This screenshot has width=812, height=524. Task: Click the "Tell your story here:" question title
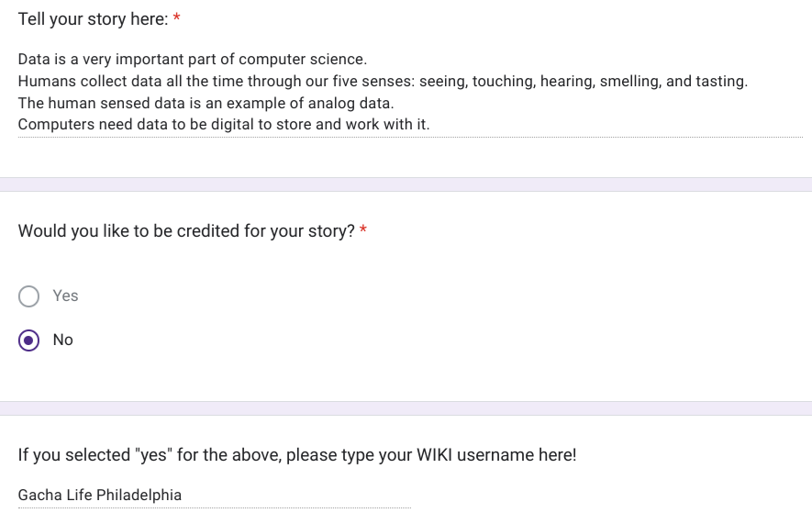[93, 19]
